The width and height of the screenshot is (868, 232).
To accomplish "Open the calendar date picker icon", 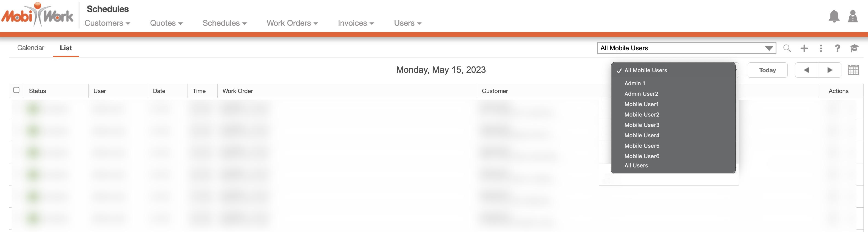I will click(x=853, y=70).
